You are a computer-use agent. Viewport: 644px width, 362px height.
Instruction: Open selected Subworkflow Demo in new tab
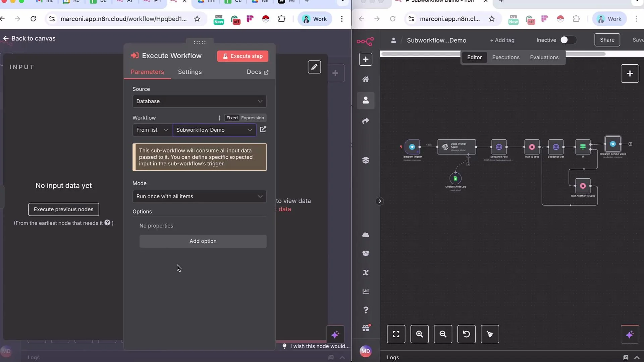coord(263,129)
